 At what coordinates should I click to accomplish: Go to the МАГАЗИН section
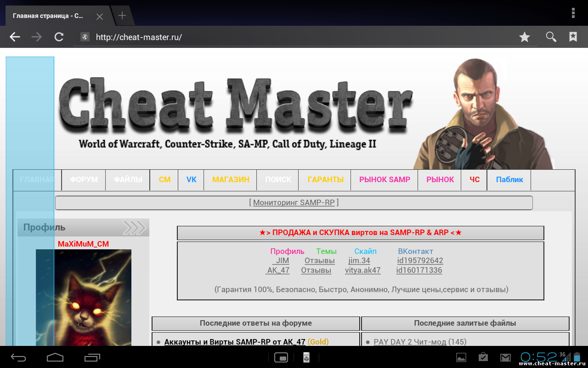231,179
